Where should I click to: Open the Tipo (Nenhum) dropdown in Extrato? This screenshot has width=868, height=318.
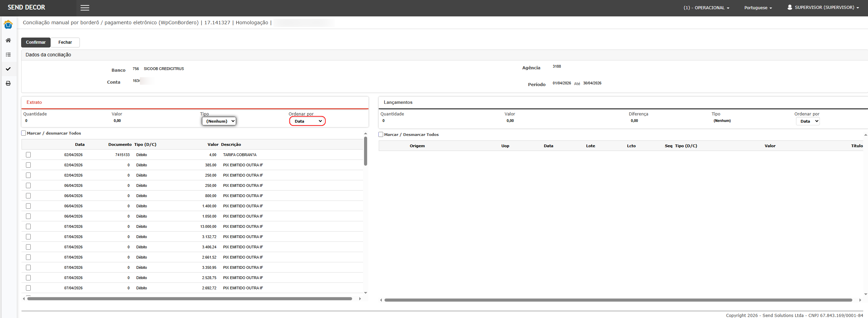click(x=219, y=121)
